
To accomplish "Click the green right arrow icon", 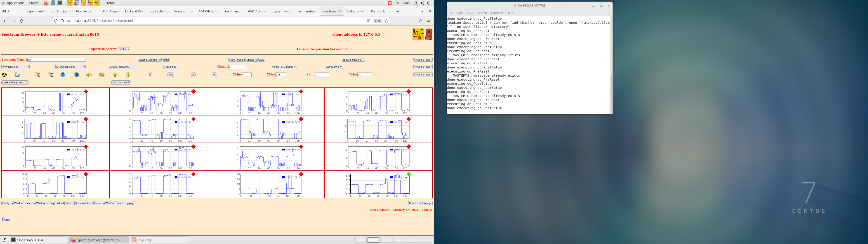I will [x=102, y=75].
